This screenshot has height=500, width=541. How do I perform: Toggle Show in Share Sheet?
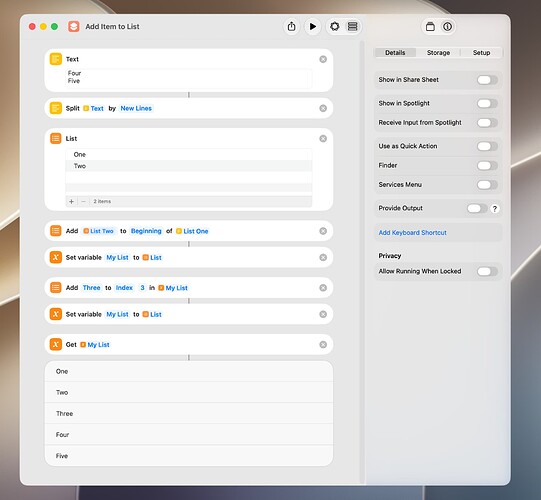click(x=487, y=80)
